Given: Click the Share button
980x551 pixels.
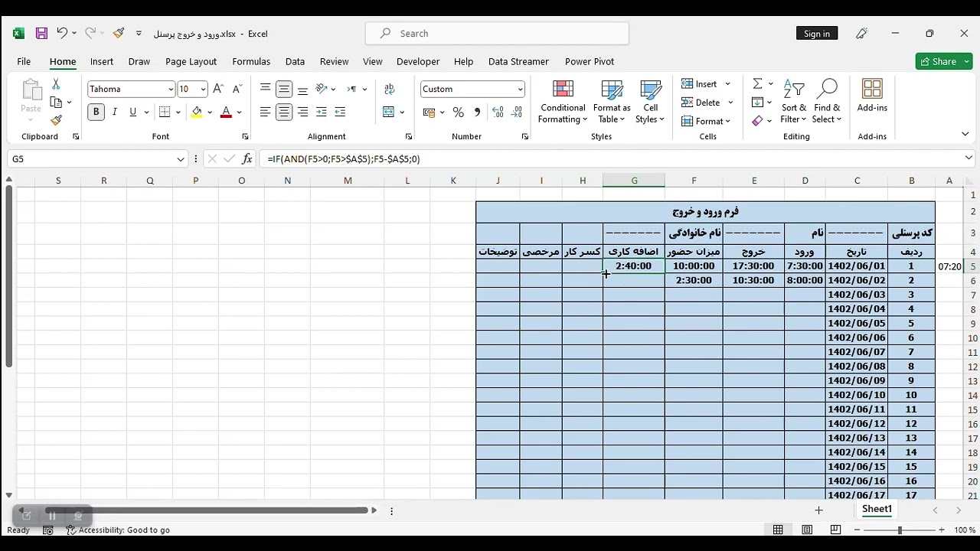Looking at the screenshot, I should (x=938, y=61).
